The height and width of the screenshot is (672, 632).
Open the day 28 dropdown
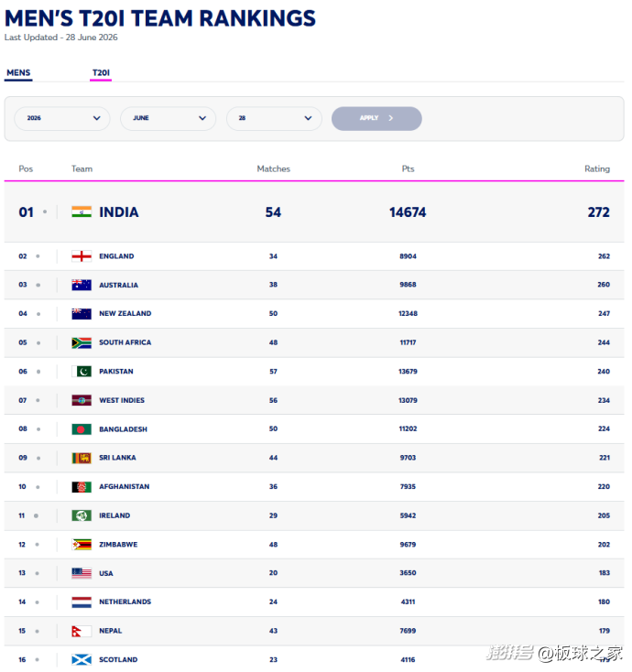point(274,118)
